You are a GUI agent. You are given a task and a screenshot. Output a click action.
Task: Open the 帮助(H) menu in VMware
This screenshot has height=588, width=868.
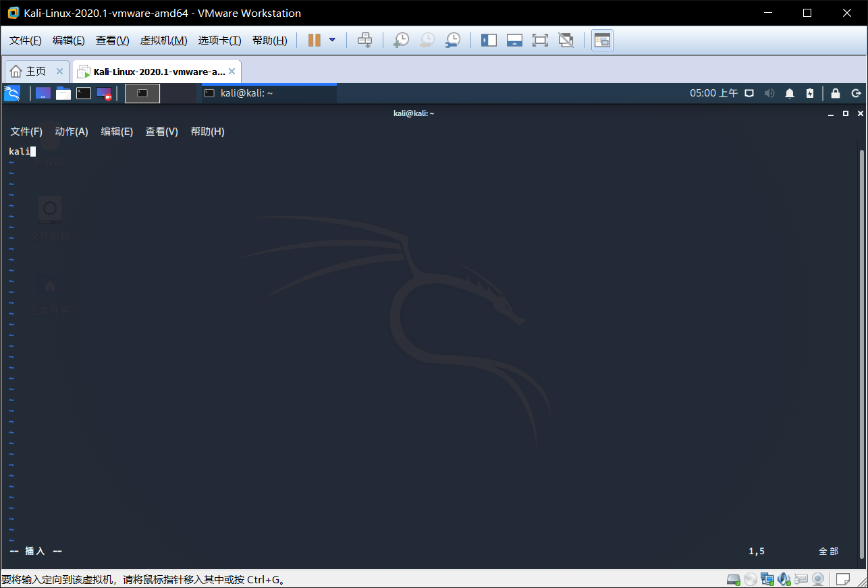tap(269, 41)
